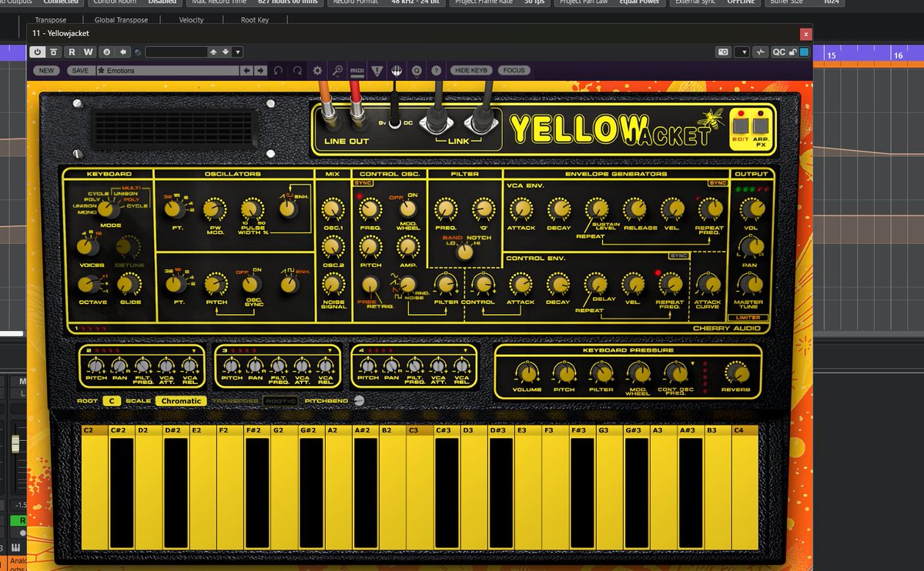Toggle the MOD. WHEEL off/on knob

click(408, 209)
